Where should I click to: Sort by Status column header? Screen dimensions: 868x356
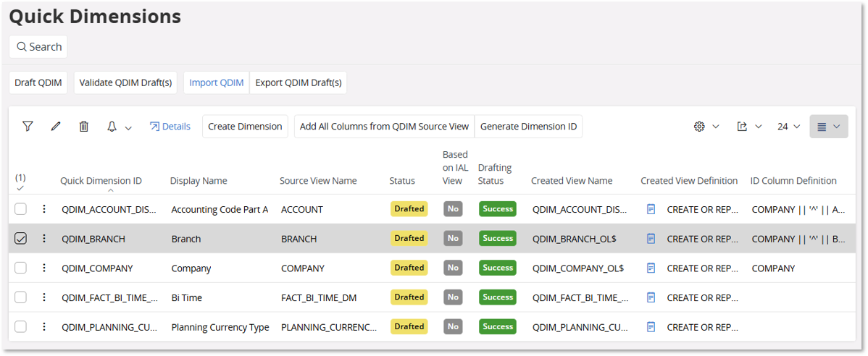point(402,181)
